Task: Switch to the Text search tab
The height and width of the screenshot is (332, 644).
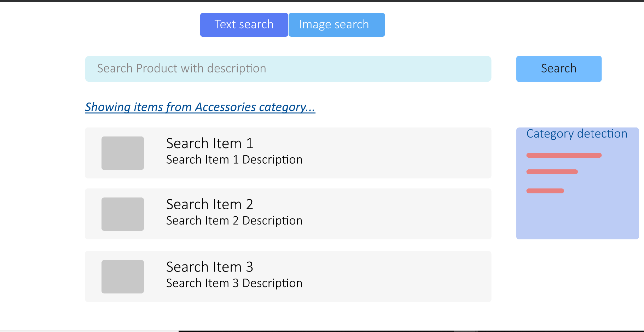Action: 244,25
